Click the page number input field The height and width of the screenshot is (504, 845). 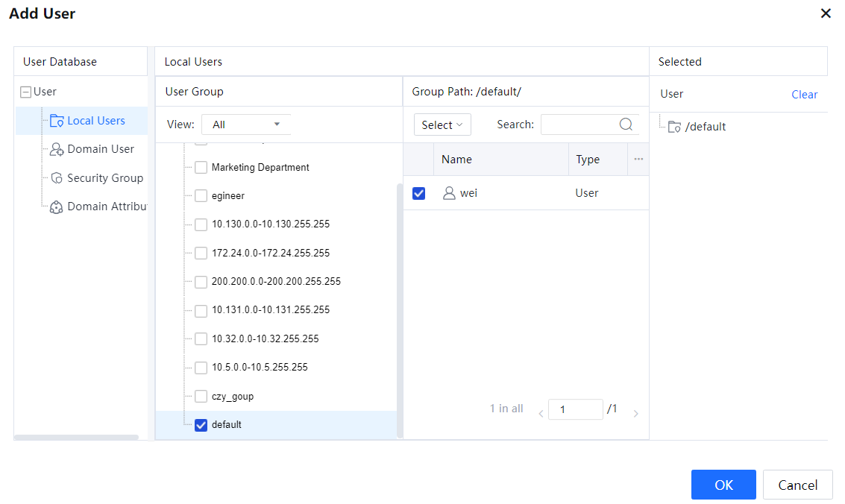click(575, 409)
